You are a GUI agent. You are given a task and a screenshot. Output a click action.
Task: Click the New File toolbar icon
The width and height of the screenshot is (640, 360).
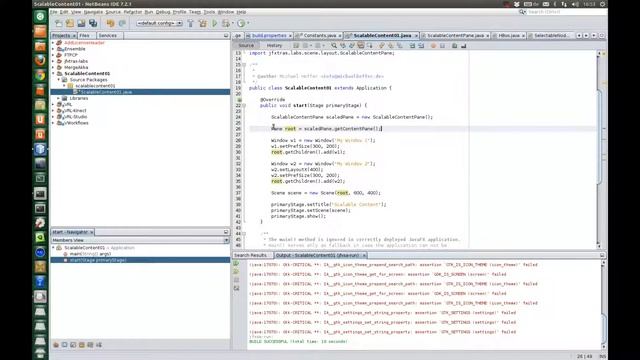point(58,23)
